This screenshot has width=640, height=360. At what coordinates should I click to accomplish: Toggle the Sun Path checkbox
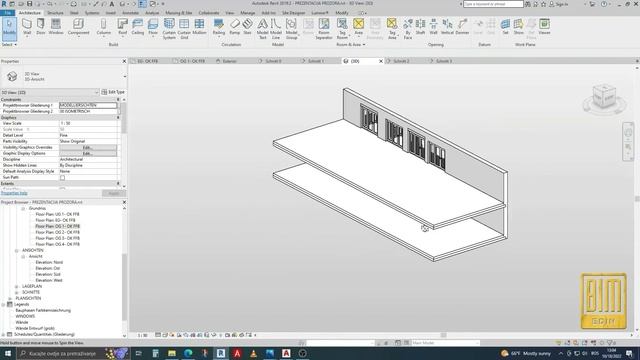[62, 178]
